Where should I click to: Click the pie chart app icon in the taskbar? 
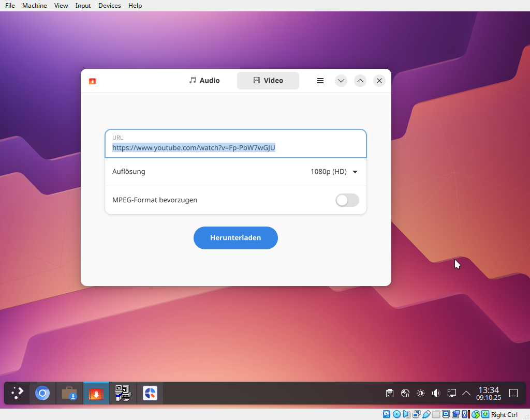(150, 393)
